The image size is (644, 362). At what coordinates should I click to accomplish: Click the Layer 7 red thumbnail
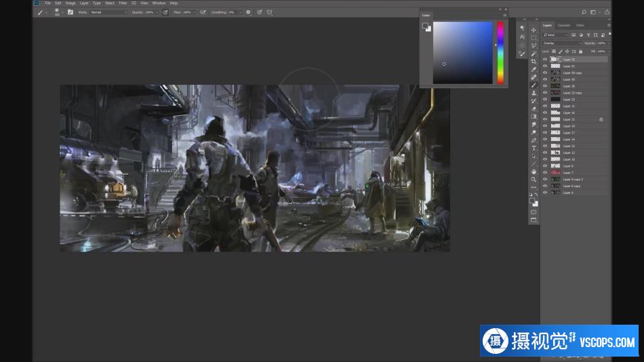point(555,173)
